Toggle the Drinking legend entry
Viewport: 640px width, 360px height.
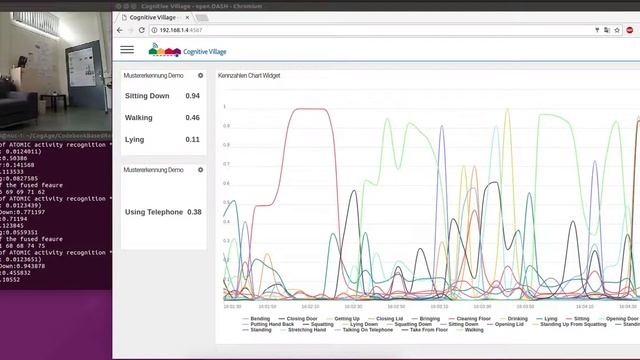pos(514,319)
